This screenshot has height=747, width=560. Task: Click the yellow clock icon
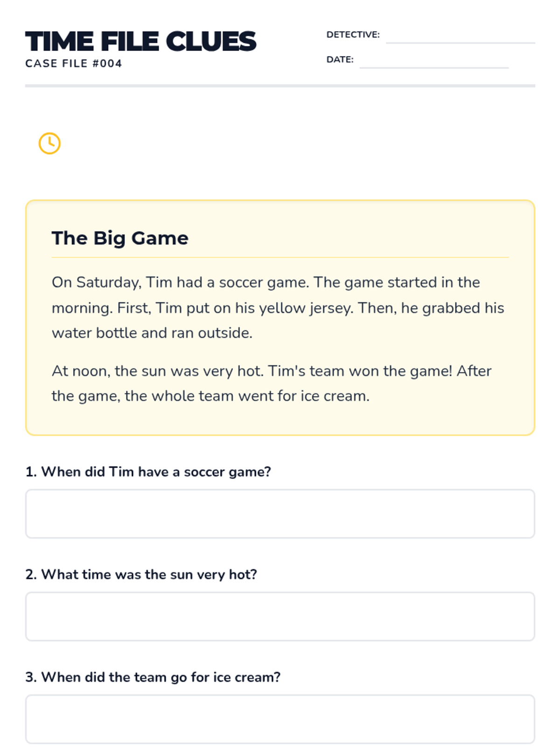click(x=49, y=143)
